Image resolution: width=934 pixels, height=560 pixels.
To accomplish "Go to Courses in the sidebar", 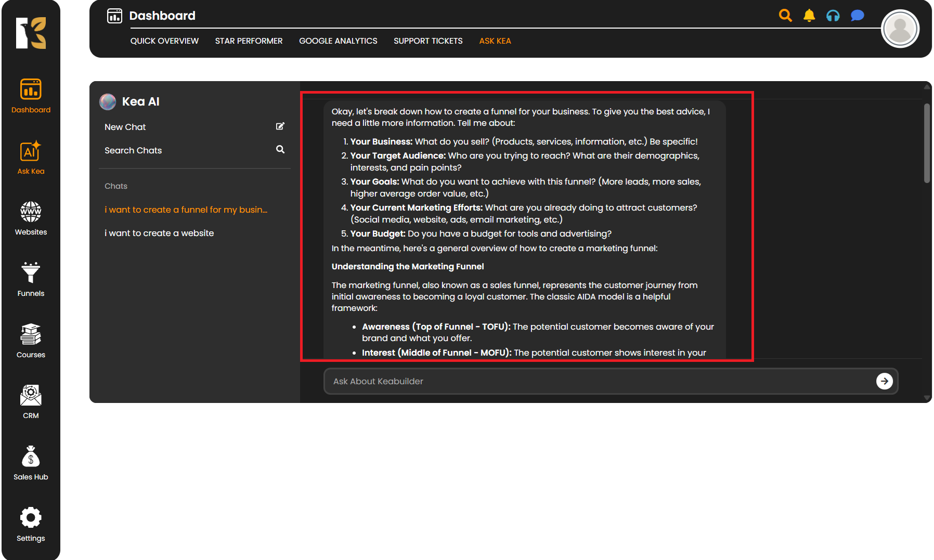I will pyautogui.click(x=31, y=341).
